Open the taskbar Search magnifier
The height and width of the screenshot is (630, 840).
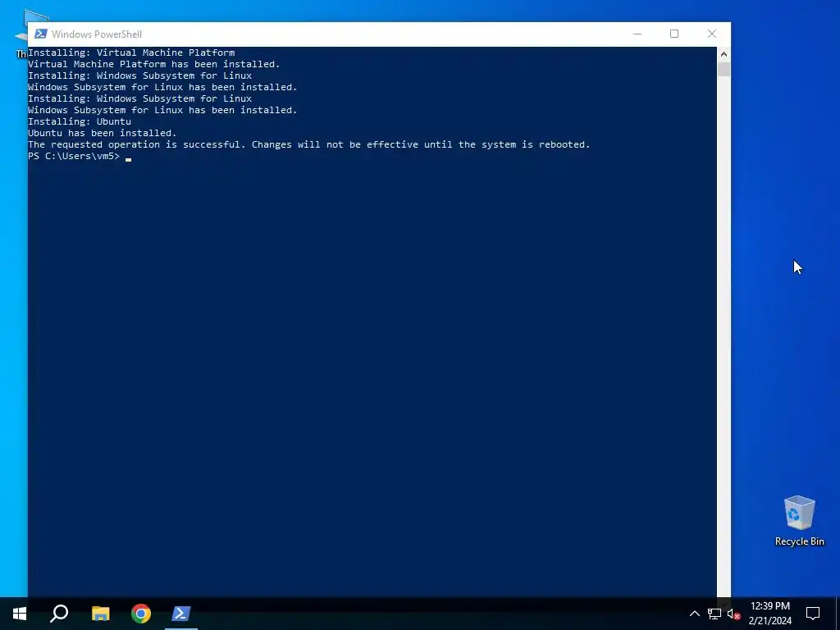[x=59, y=614]
